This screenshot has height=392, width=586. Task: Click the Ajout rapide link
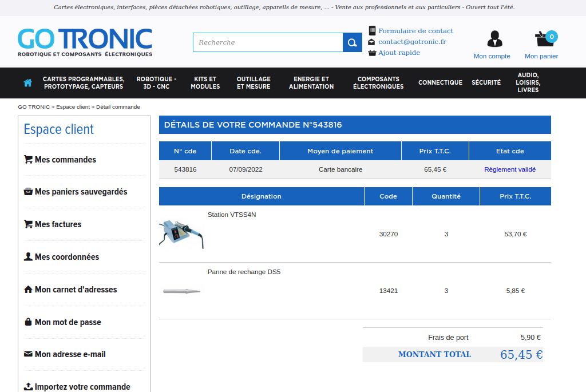[399, 53]
